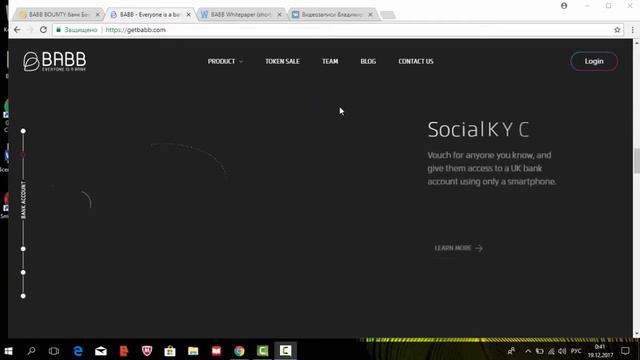Follow the LEARN MORE arrow link
This screenshot has width=640, height=360.
(459, 248)
